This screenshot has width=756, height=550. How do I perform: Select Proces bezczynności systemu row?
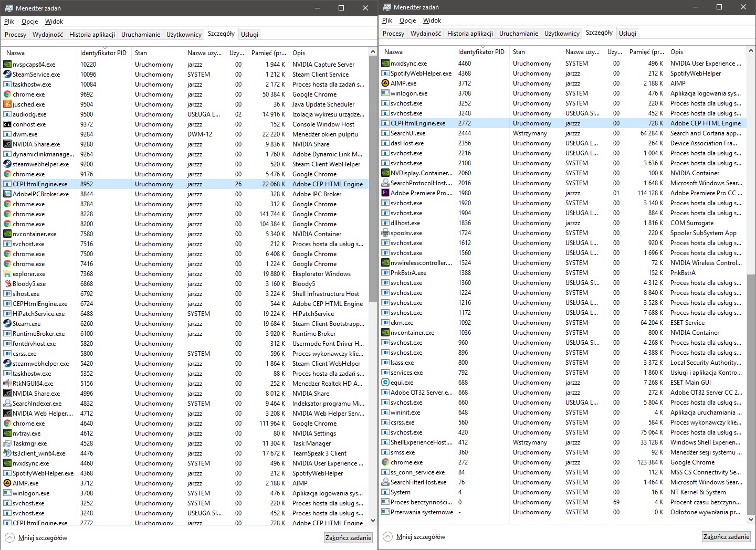563,502
